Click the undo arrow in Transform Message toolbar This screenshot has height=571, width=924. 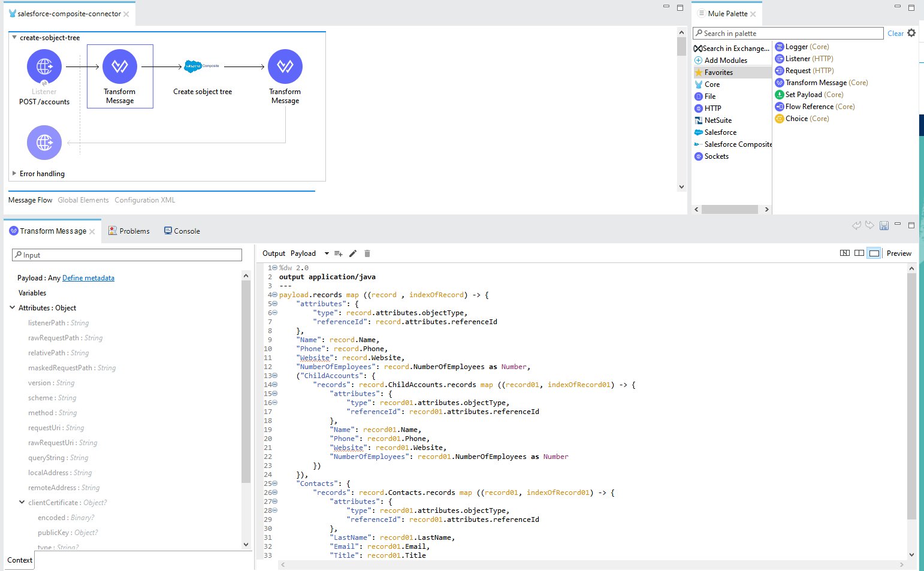[856, 225]
